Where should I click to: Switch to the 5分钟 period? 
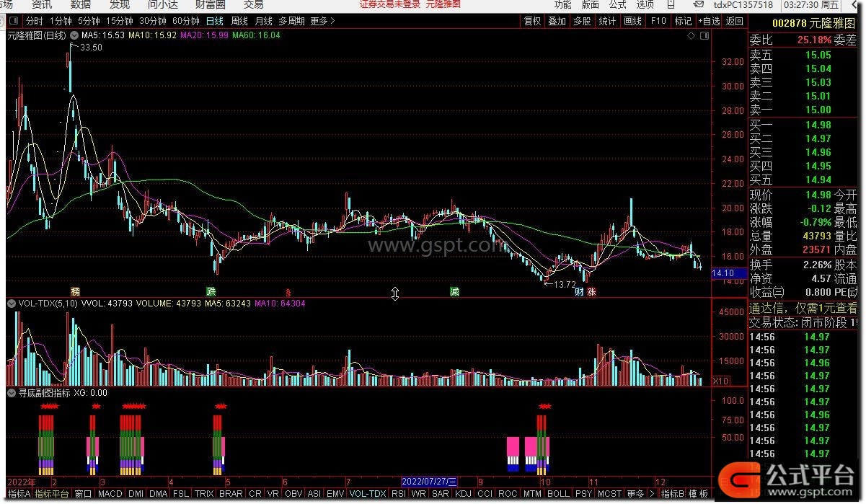(89, 21)
